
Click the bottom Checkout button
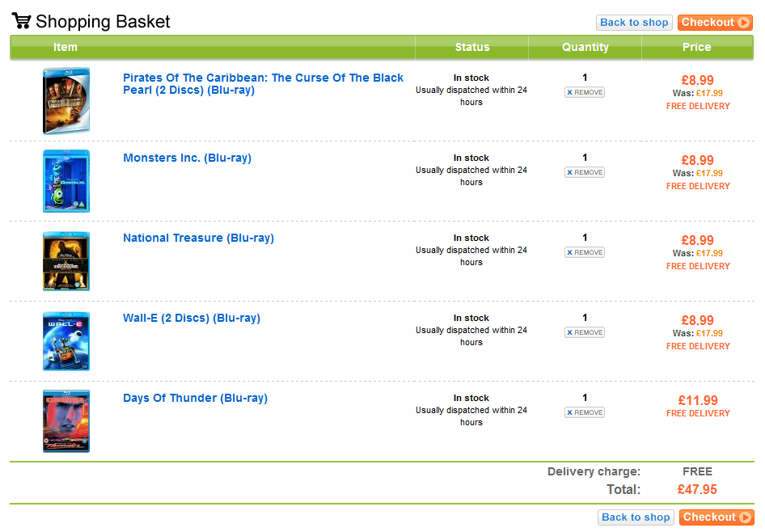click(x=716, y=517)
